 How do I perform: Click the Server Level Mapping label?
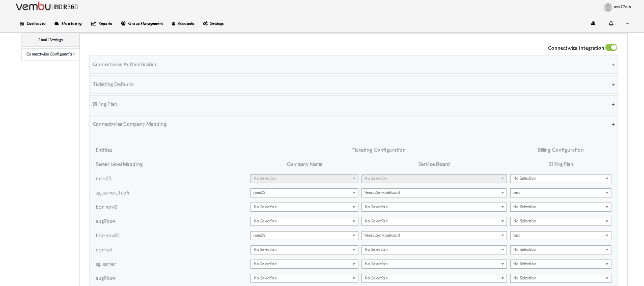pyautogui.click(x=119, y=164)
